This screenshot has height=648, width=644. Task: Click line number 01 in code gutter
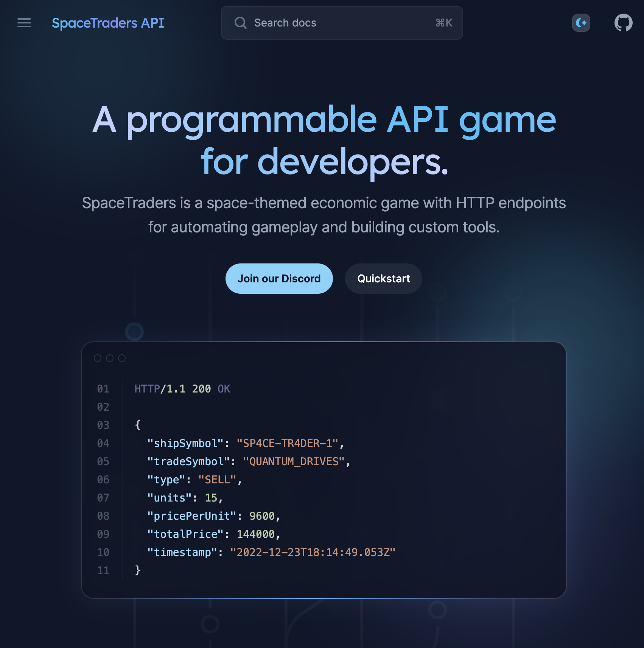[103, 389]
